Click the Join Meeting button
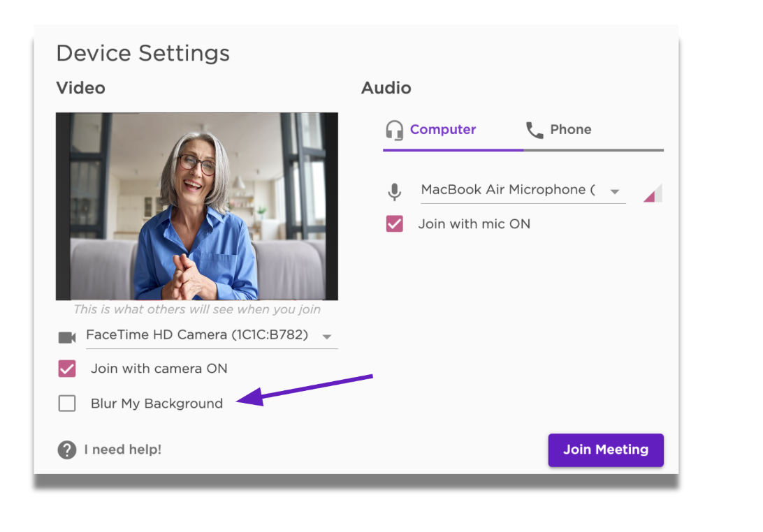 [x=605, y=450]
